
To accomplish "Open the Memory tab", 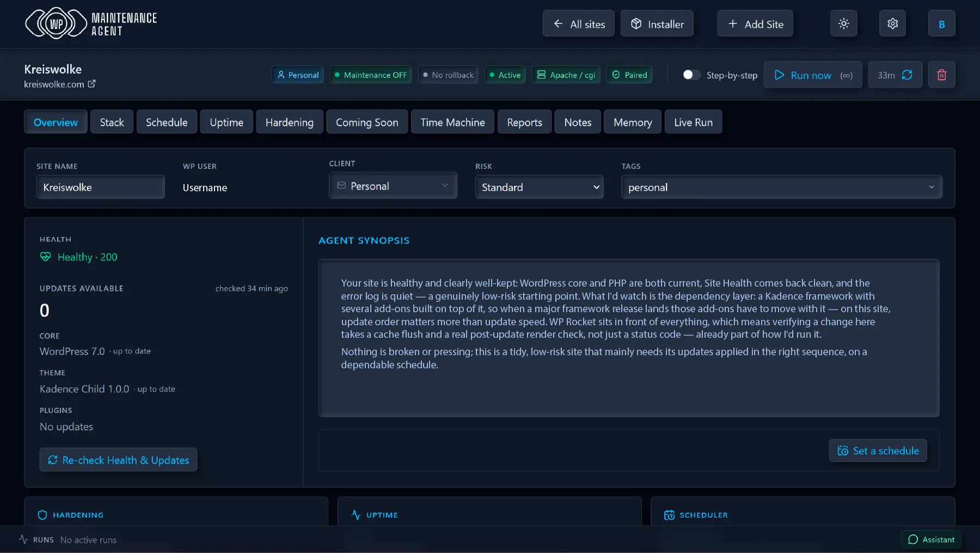I will [633, 122].
